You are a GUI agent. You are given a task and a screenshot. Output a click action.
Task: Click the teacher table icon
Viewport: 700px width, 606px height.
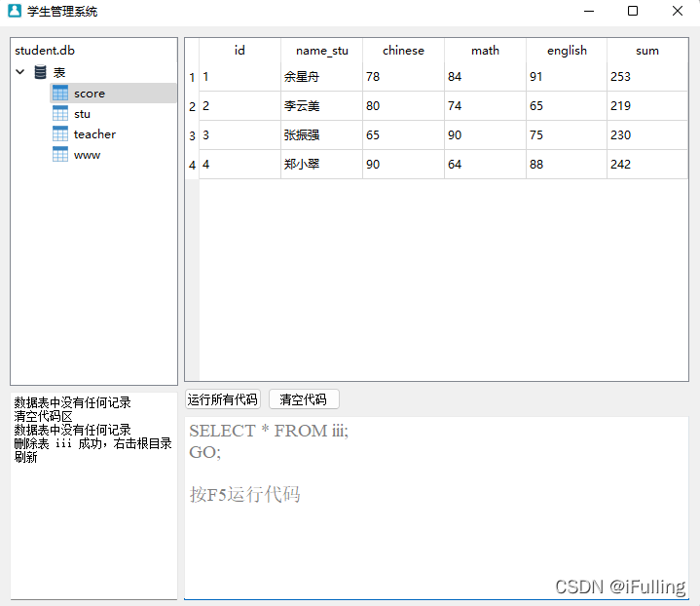coord(60,134)
